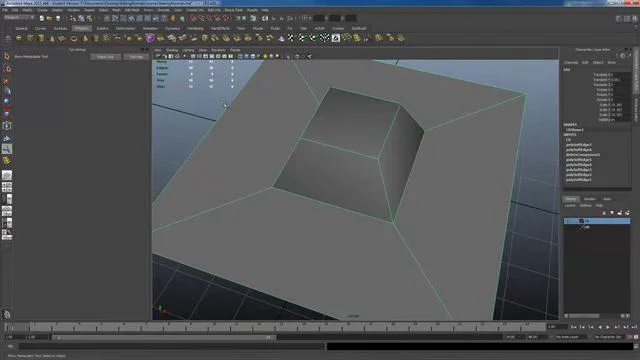
Task: Go to start of playback range
Action: click(573, 327)
